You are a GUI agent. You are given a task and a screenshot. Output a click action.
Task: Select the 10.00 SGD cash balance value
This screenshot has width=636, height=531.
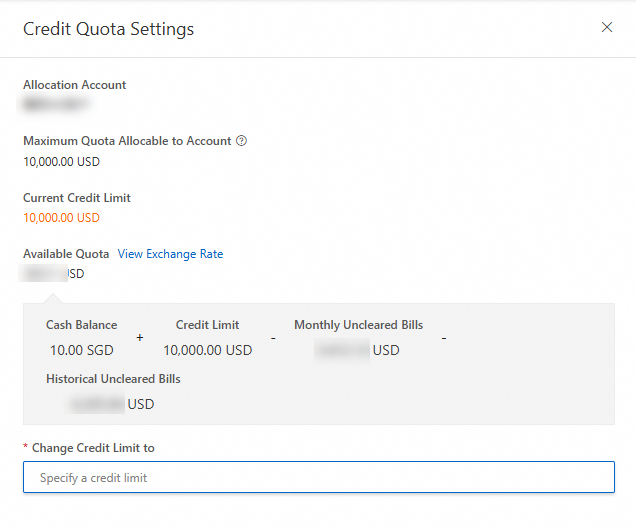(82, 350)
